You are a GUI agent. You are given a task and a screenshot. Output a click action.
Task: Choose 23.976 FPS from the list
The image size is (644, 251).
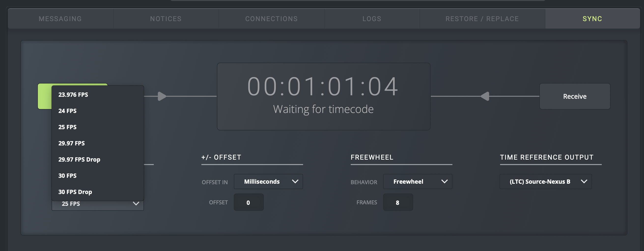73,95
